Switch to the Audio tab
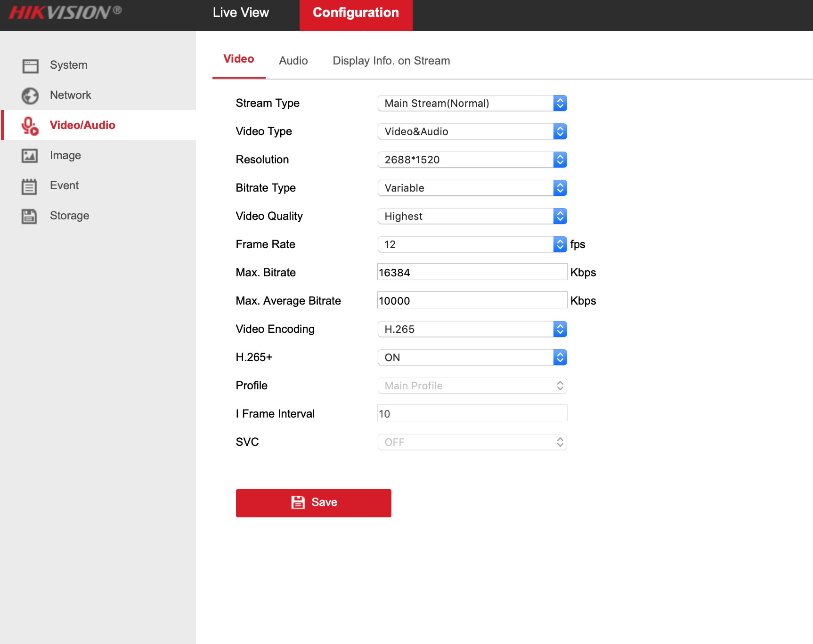This screenshot has width=813, height=644. [x=293, y=61]
